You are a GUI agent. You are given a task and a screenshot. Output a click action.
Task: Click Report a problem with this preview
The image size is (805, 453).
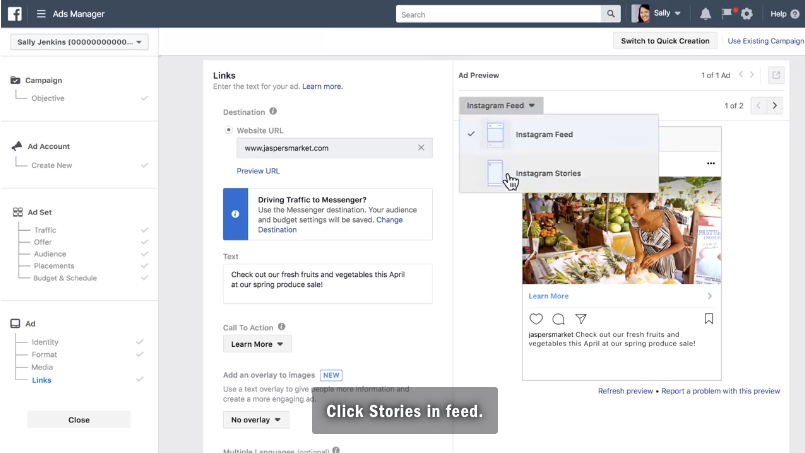[721, 391]
